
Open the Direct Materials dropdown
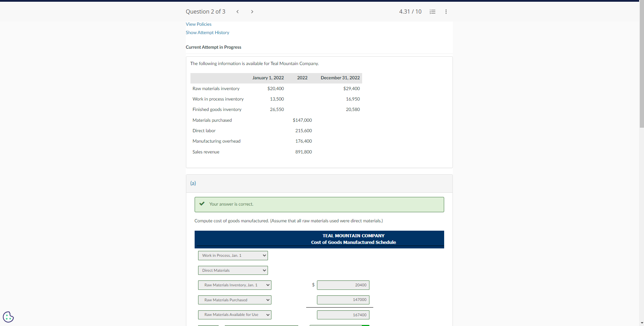click(233, 270)
